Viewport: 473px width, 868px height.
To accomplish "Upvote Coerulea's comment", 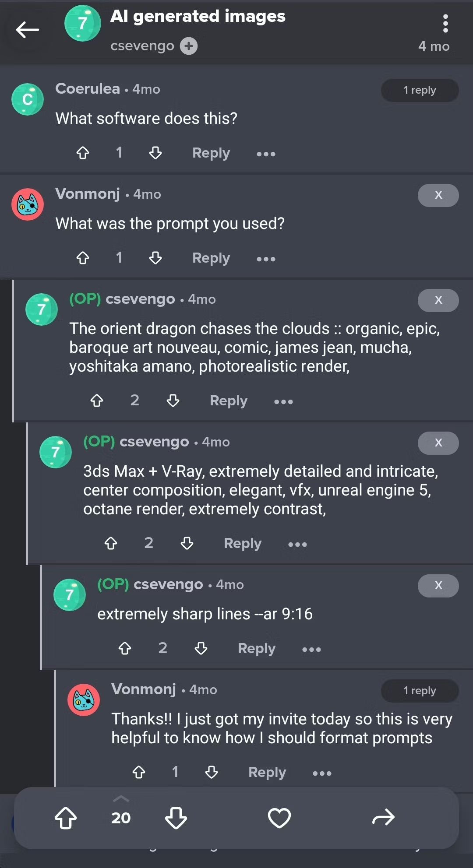I will (x=83, y=153).
